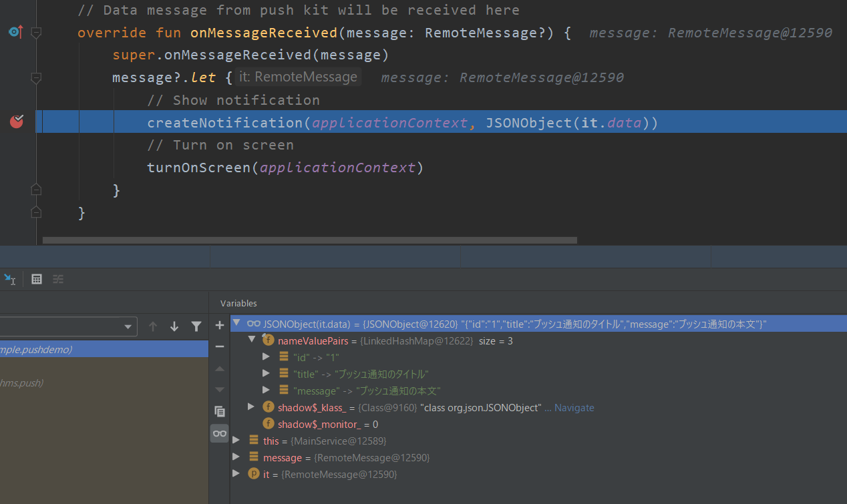
Task: Click the Navigate link for org.json.JSONObject
Action: (574, 407)
